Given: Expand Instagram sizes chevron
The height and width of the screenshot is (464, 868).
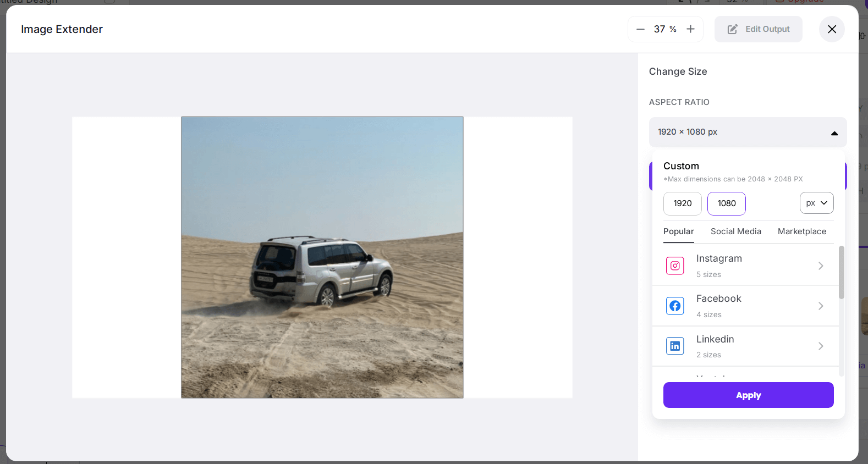Looking at the screenshot, I should pos(821,266).
